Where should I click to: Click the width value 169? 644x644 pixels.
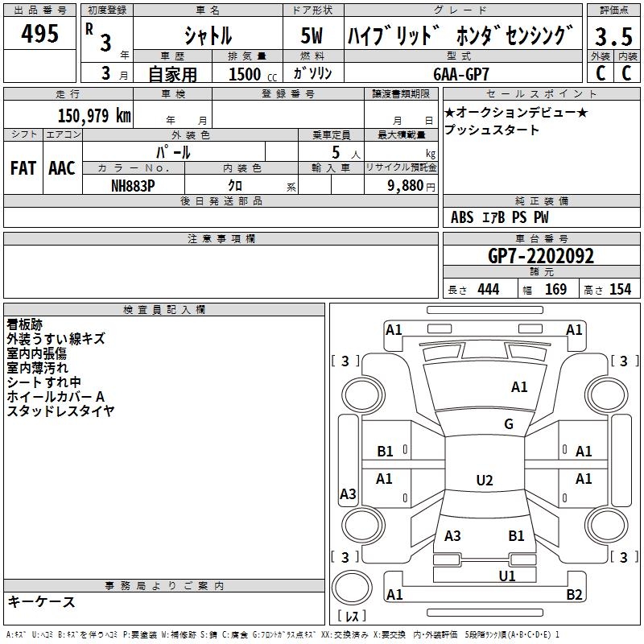[555, 289]
